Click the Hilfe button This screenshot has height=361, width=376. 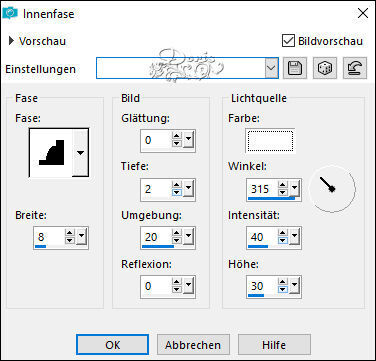(274, 344)
